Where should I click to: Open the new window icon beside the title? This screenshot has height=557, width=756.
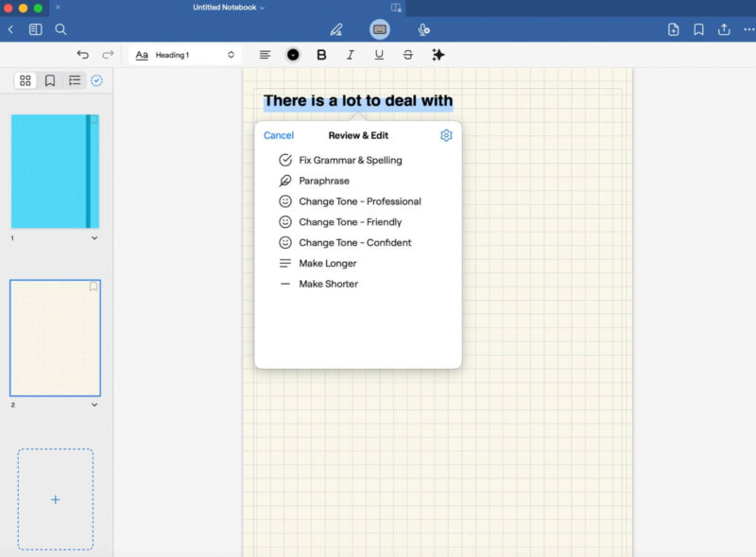pos(396,8)
